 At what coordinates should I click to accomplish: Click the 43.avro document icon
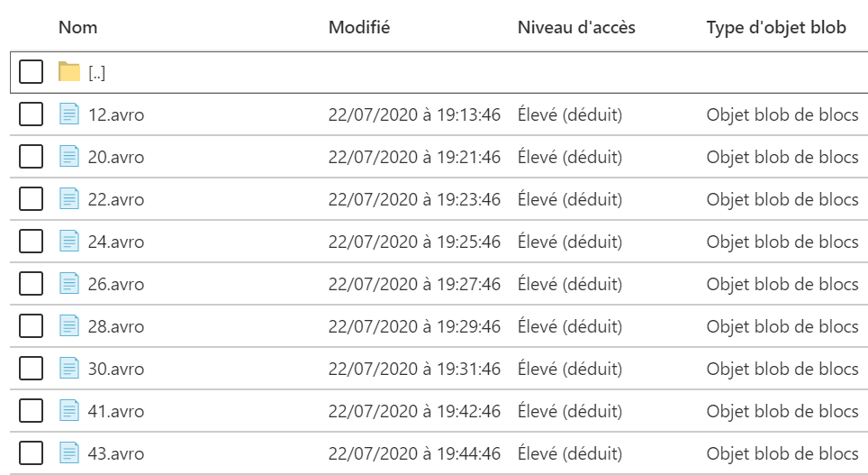coord(69,452)
